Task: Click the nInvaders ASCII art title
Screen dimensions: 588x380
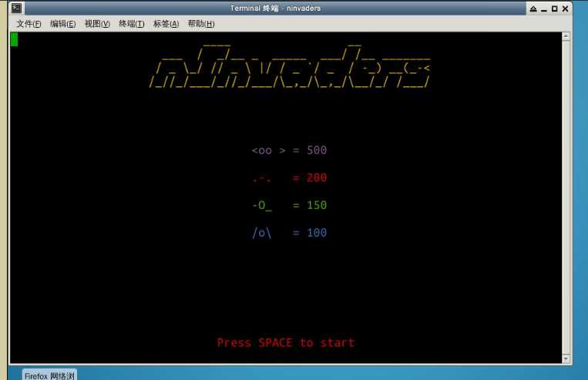Action: click(290, 66)
